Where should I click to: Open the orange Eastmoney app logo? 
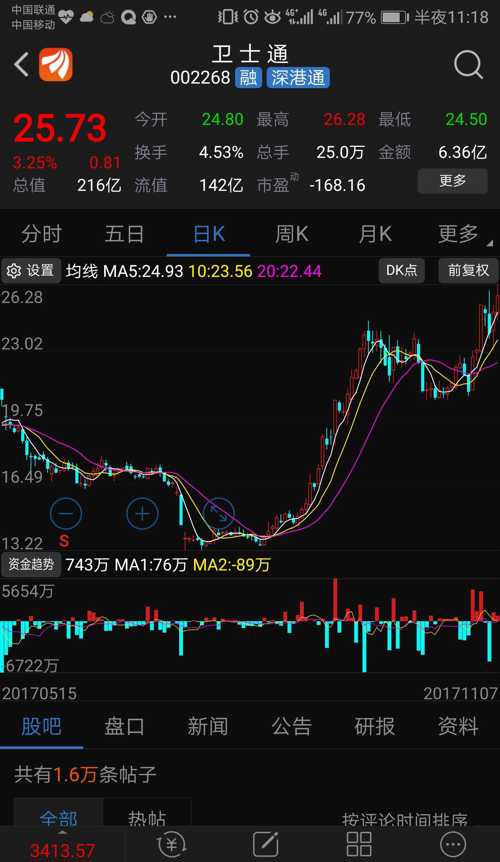click(x=55, y=65)
